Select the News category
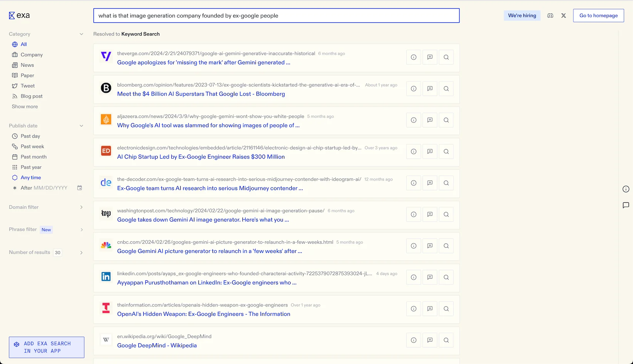633x364 pixels. click(x=27, y=65)
